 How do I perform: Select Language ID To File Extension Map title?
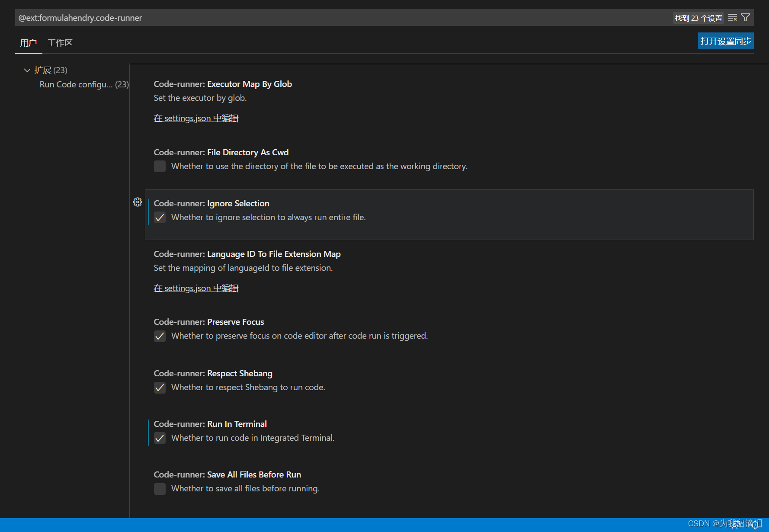click(247, 254)
